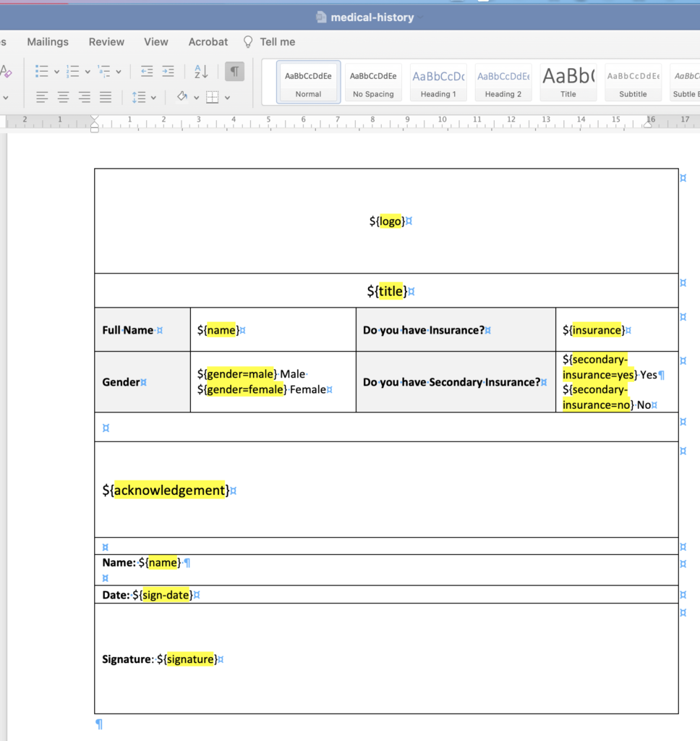Increase the paragraph indent
Image resolution: width=700 pixels, height=741 pixels.
tap(168, 71)
